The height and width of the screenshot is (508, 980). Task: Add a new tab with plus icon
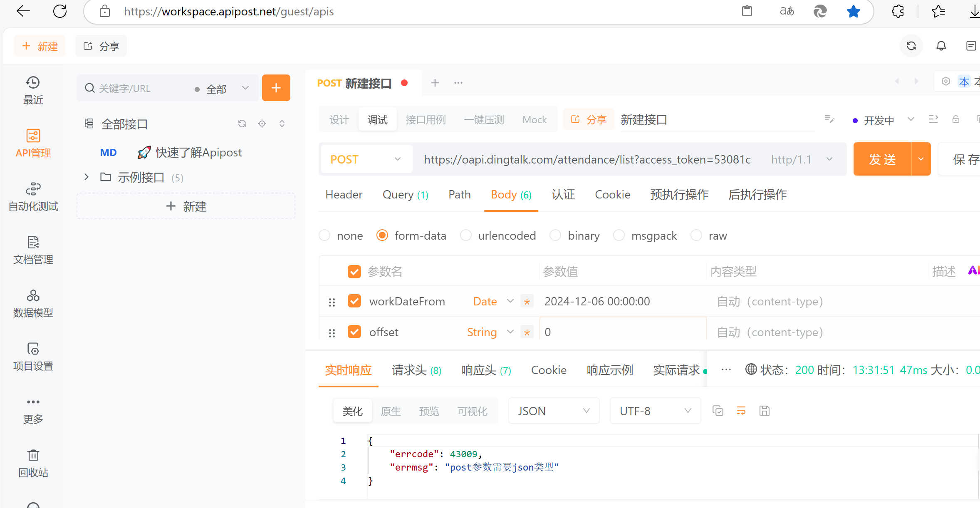(x=435, y=83)
